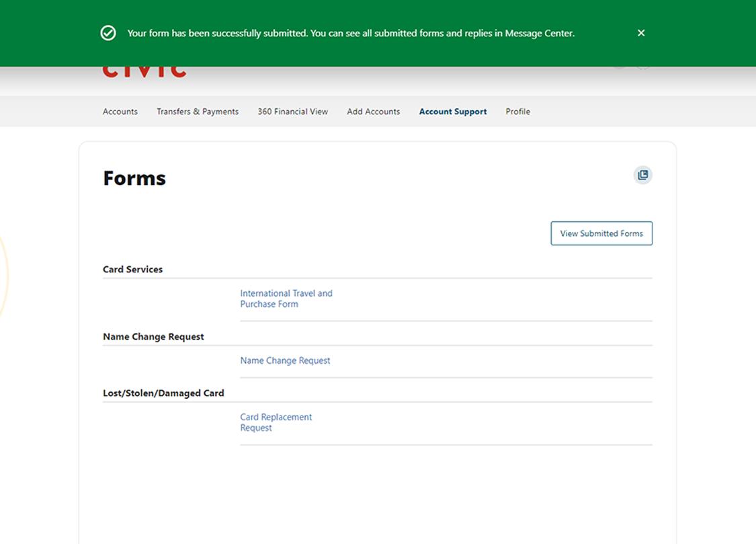Click the Forms page heading
Screen dimensions: 756x544
(134, 178)
